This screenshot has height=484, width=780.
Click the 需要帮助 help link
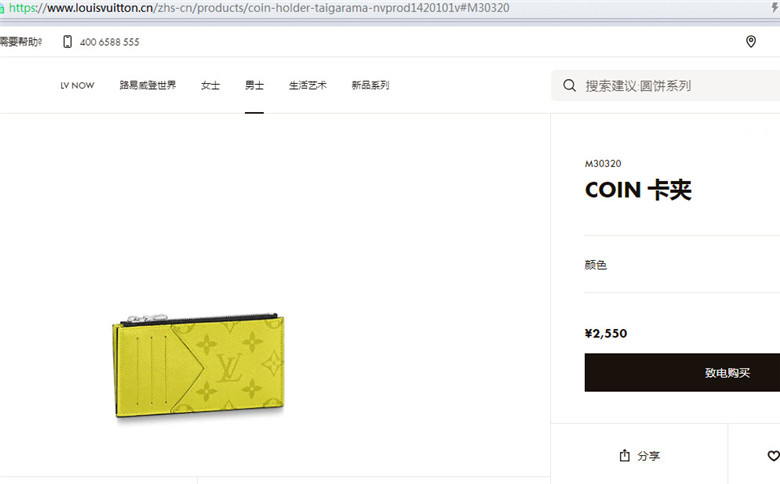point(21,42)
